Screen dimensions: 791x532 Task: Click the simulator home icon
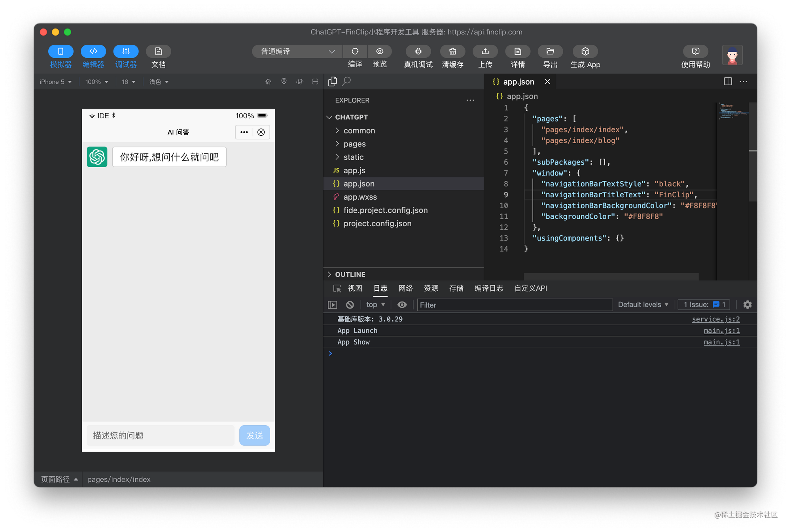tap(268, 81)
